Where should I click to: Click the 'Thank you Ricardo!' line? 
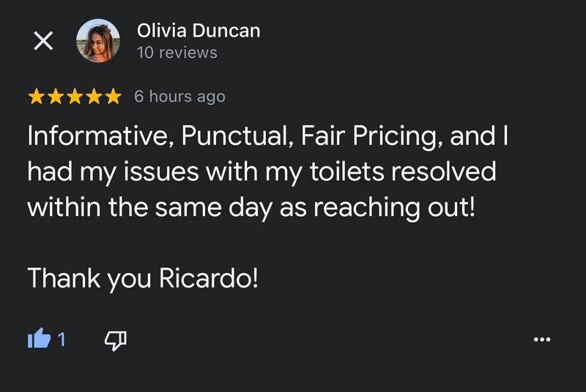pos(143,278)
